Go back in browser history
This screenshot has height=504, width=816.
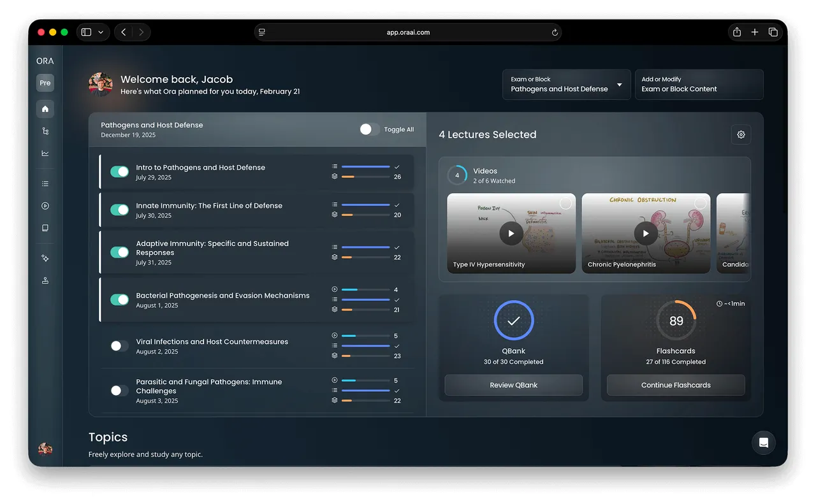click(x=124, y=32)
